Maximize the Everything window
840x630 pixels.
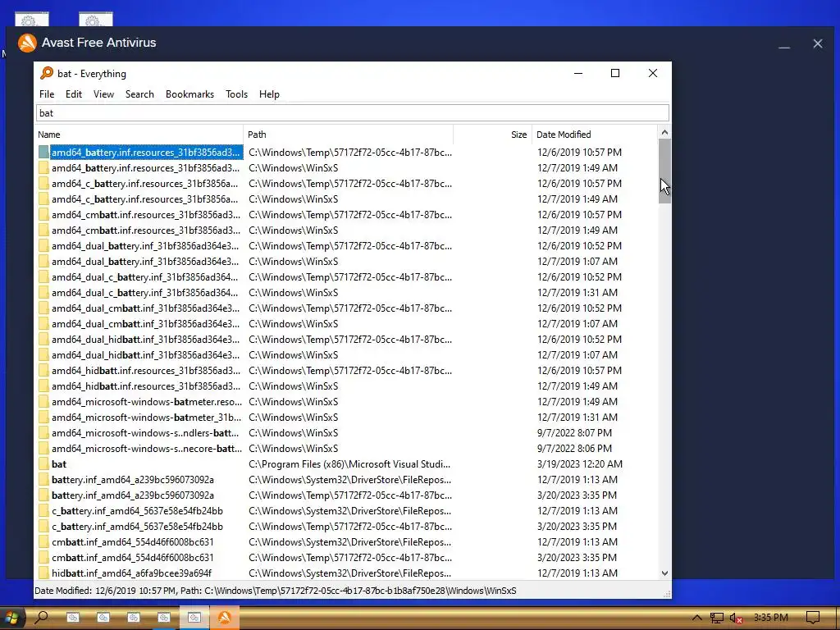(x=615, y=73)
